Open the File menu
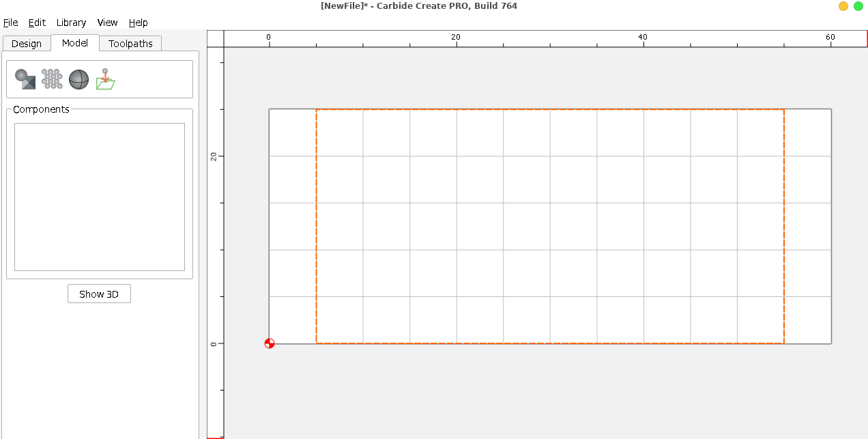The width and height of the screenshot is (868, 439). pyautogui.click(x=11, y=23)
